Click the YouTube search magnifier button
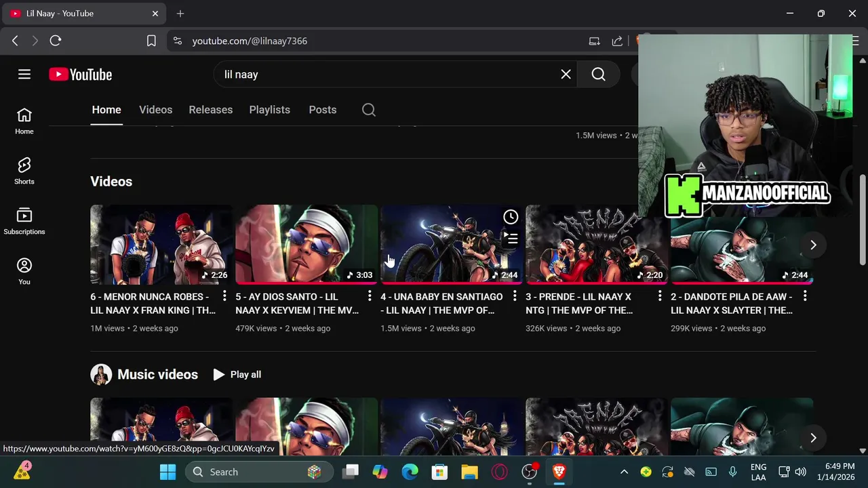Viewport: 868px width, 488px height. [598, 75]
